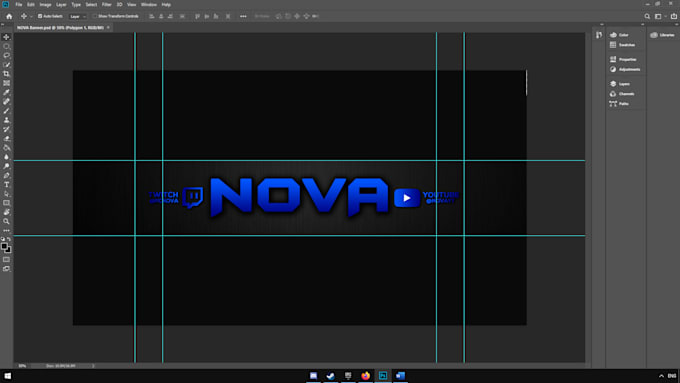Select the Pen tool
This screenshot has width=680, height=383.
point(6,176)
